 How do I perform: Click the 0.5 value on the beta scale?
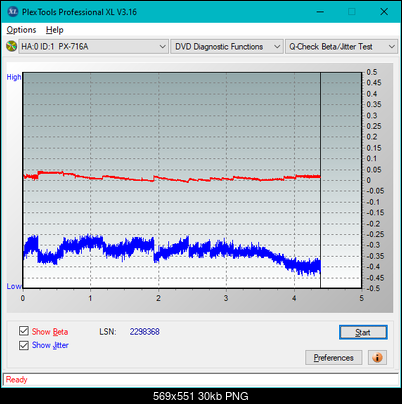(372, 72)
